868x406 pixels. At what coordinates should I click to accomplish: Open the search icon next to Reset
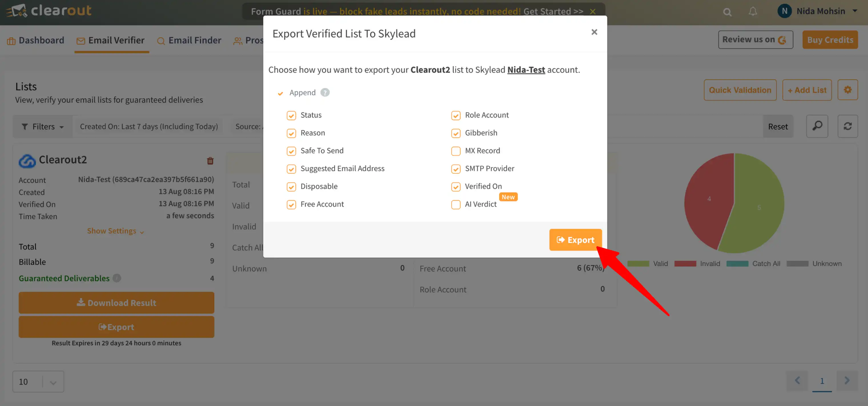click(817, 126)
